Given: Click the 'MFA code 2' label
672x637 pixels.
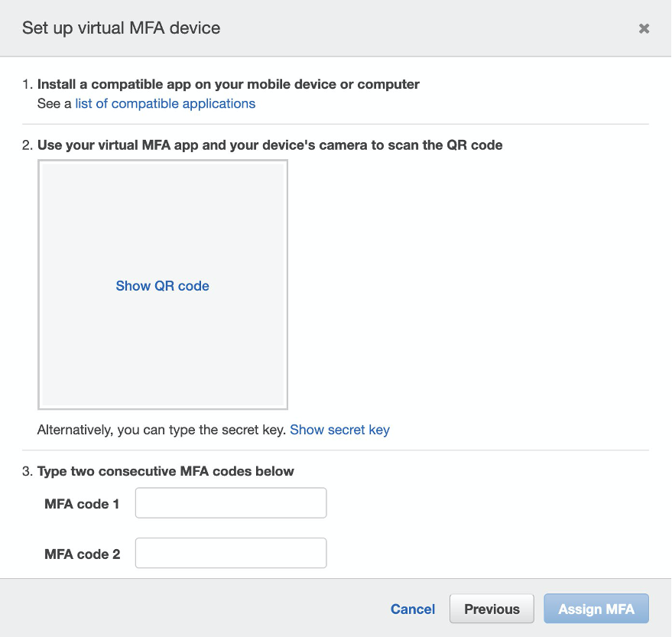Looking at the screenshot, I should point(82,554).
